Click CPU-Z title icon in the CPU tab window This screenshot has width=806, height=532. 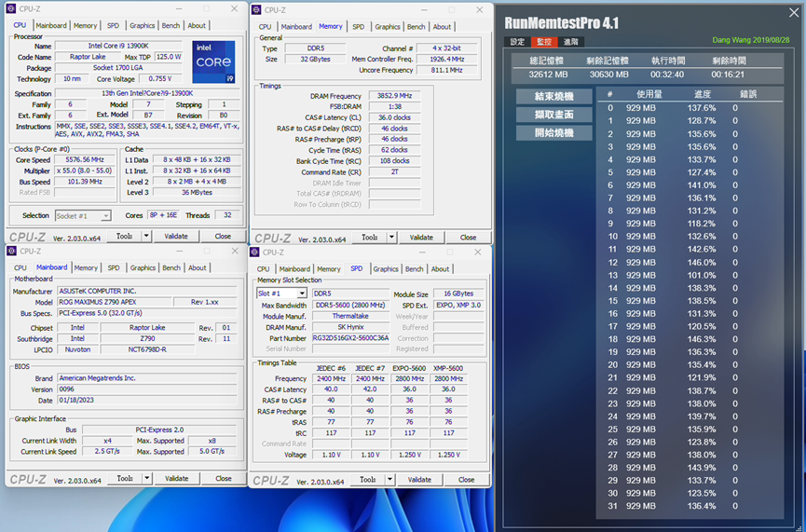(x=11, y=8)
